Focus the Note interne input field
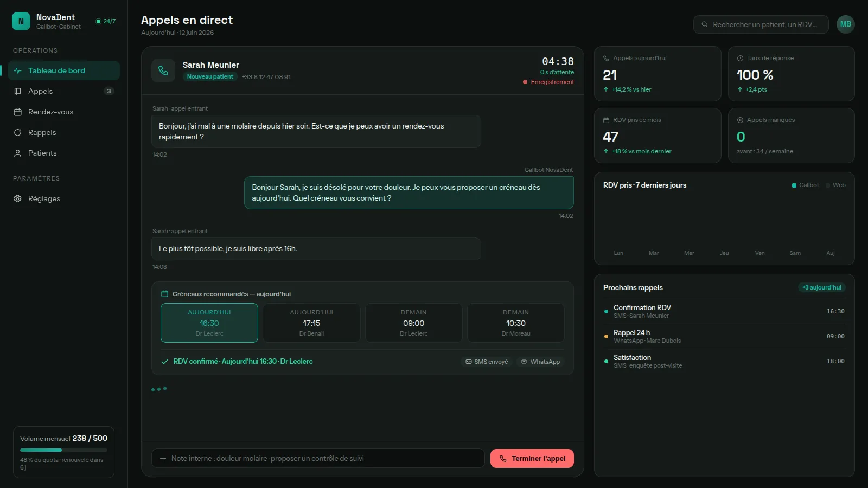The height and width of the screenshot is (488, 868). [x=318, y=459]
